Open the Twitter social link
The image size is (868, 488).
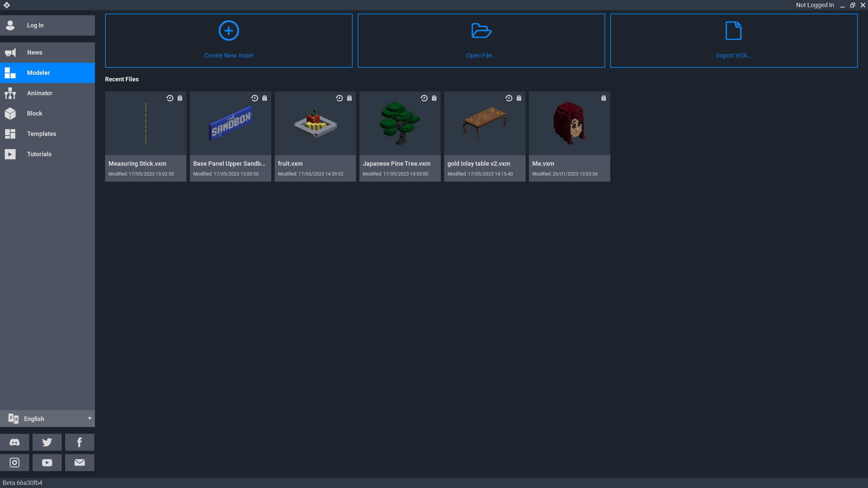pos(47,442)
